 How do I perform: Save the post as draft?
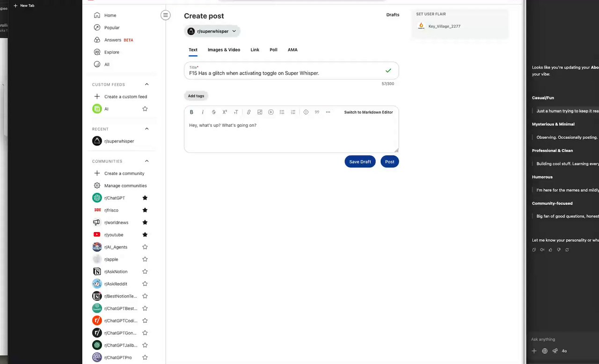[x=360, y=161]
